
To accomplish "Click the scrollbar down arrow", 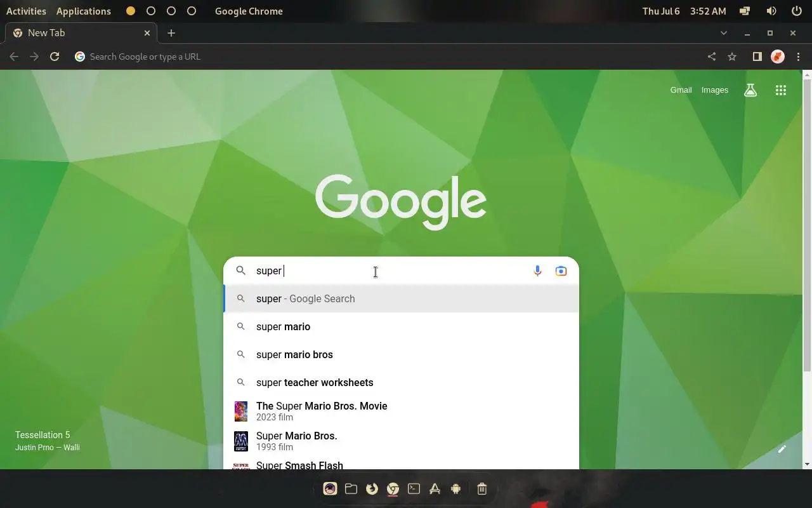I will tap(807, 464).
